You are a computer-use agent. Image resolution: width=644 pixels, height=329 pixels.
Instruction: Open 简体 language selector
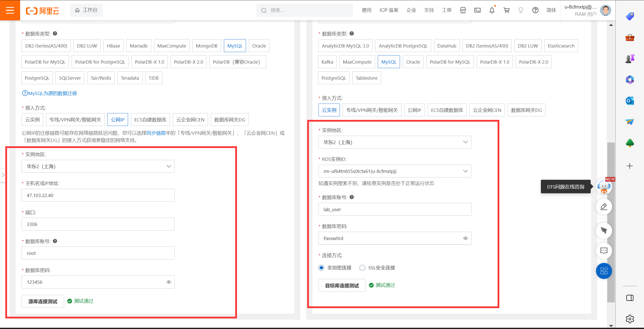551,10
